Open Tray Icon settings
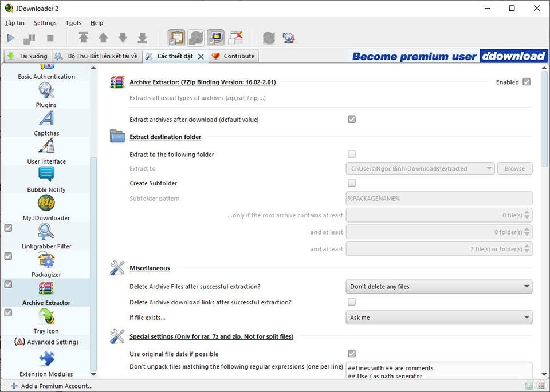 [x=46, y=321]
